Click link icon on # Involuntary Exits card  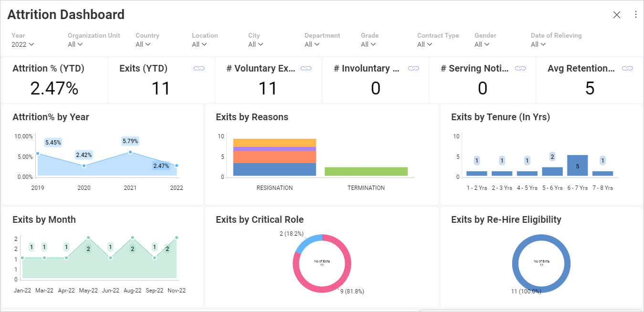pos(413,68)
